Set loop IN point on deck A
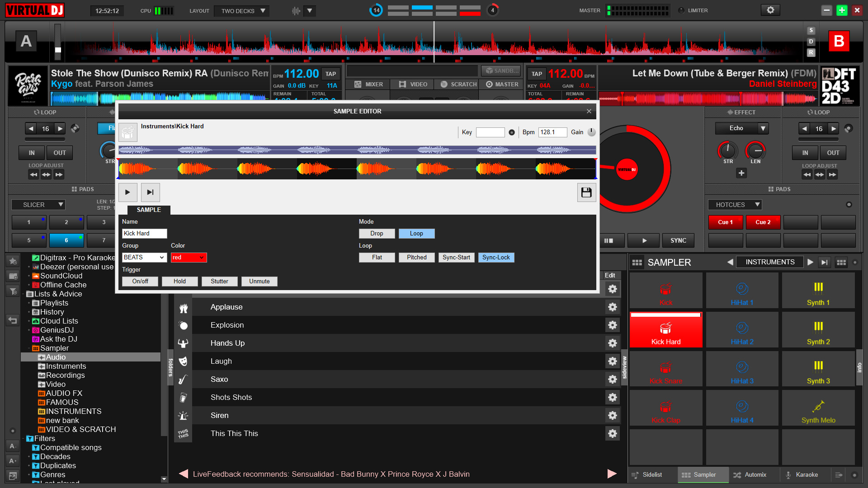The height and width of the screenshot is (488, 868). [32, 153]
